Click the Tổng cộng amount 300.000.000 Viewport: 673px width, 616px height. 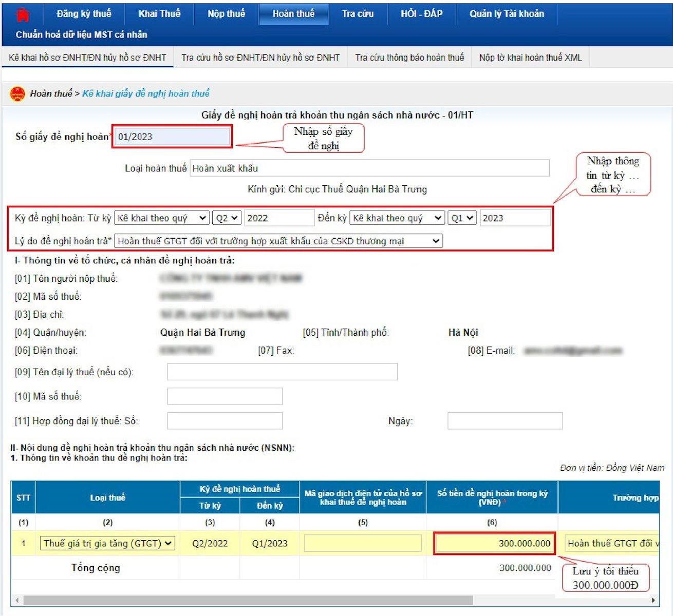tap(525, 568)
